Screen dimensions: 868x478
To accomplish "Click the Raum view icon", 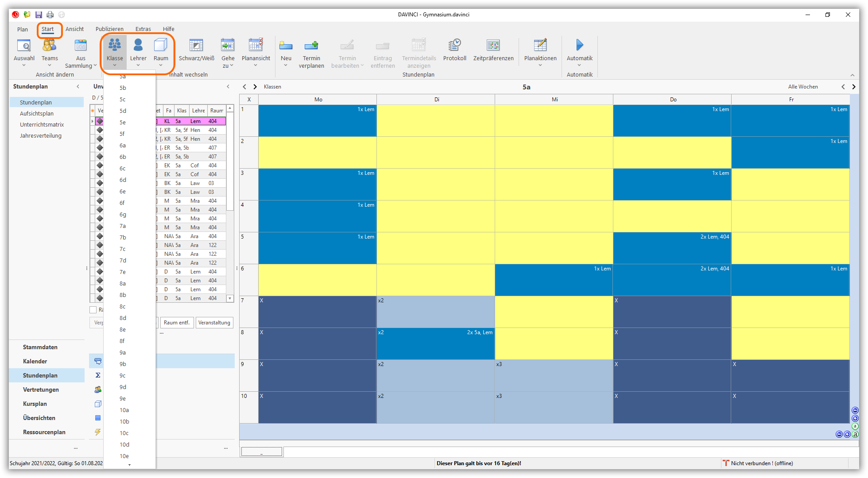I will tap(161, 46).
